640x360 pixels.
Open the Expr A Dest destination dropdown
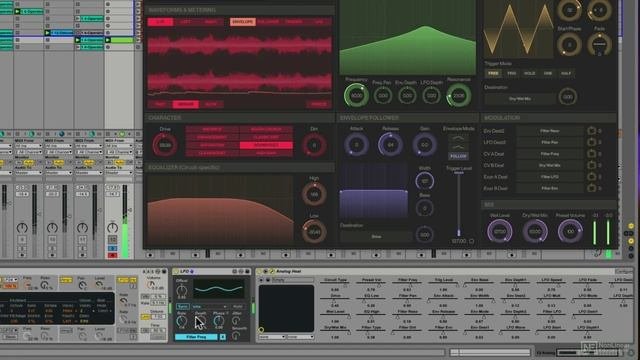(549, 177)
